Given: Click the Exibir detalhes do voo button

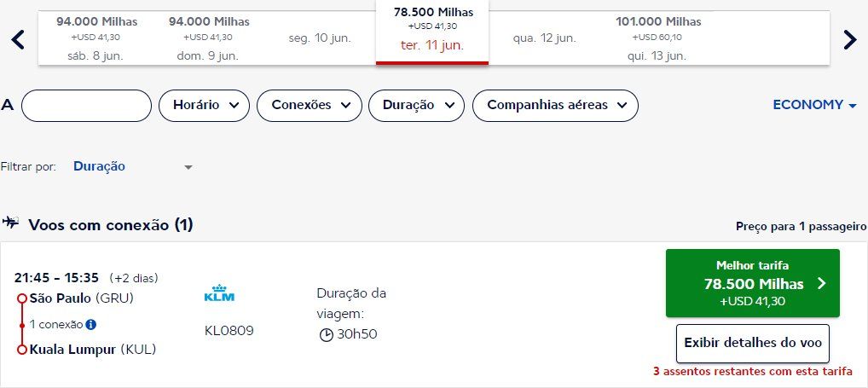Looking at the screenshot, I should click(753, 343).
